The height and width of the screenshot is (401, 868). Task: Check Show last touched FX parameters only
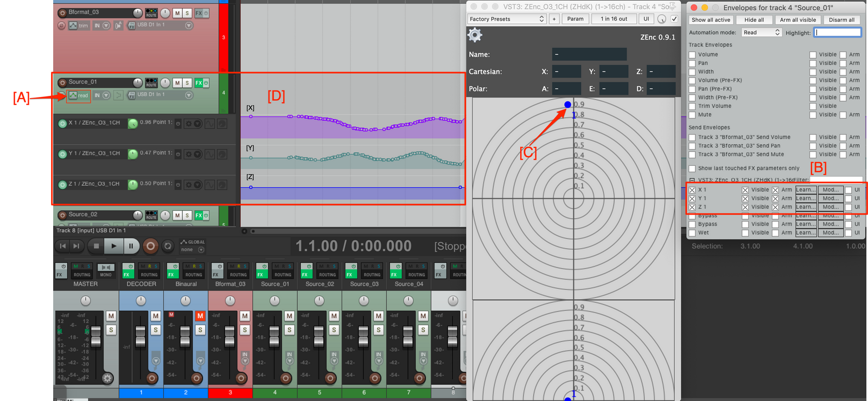coord(692,169)
